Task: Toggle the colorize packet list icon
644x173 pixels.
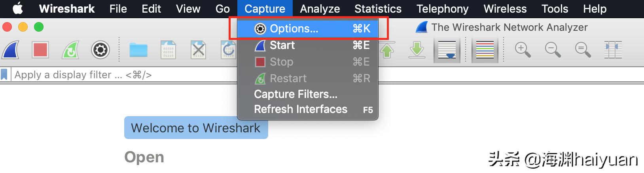Action: tap(485, 50)
